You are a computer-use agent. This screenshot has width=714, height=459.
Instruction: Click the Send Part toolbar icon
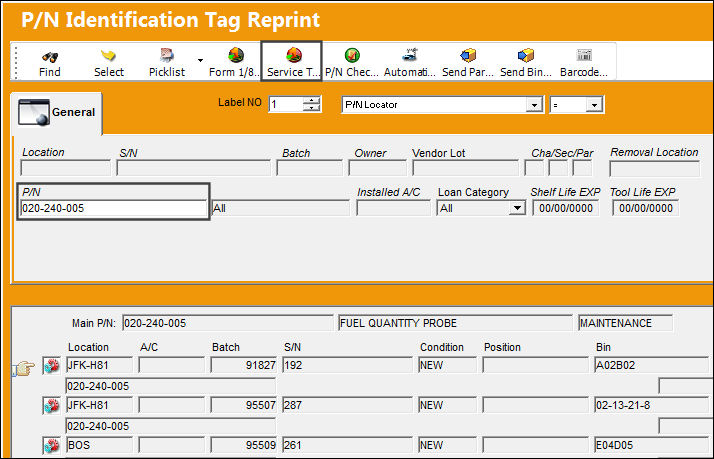468,56
